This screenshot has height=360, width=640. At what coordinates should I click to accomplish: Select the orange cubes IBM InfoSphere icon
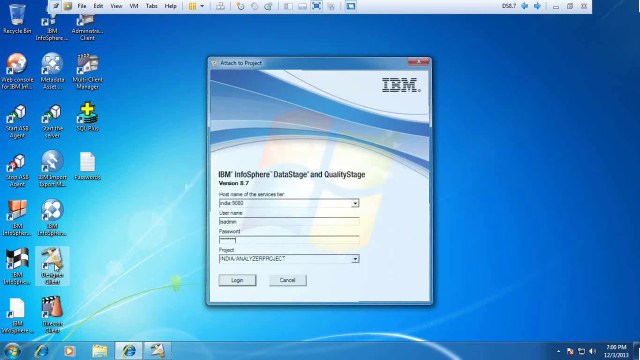pos(17,218)
